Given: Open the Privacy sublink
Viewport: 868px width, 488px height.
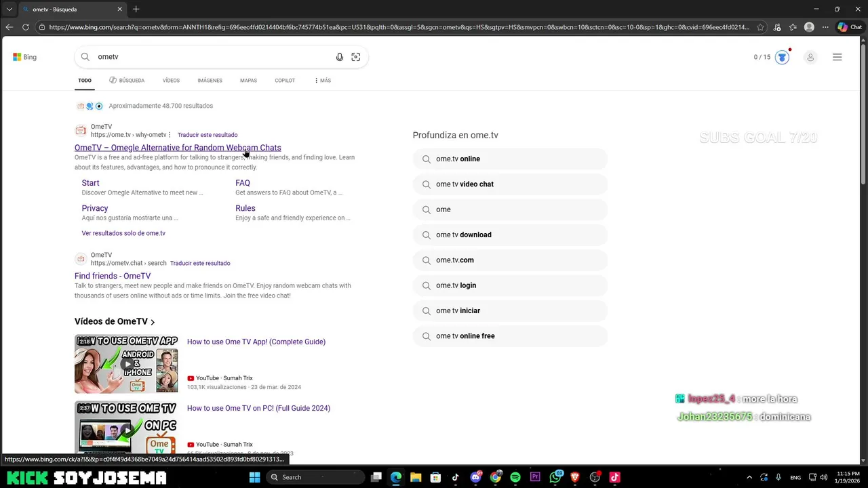Looking at the screenshot, I should click(x=95, y=208).
